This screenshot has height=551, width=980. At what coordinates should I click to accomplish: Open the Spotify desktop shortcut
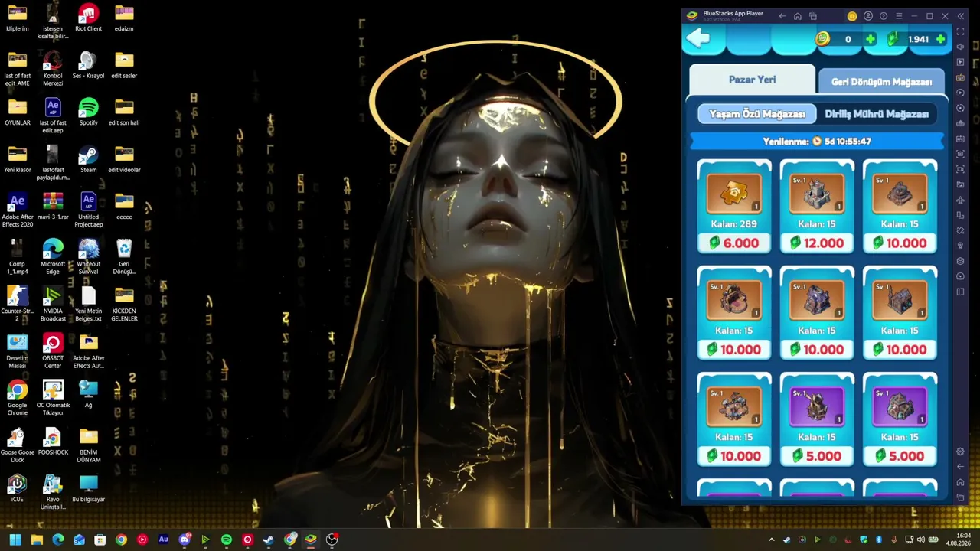tap(88, 112)
